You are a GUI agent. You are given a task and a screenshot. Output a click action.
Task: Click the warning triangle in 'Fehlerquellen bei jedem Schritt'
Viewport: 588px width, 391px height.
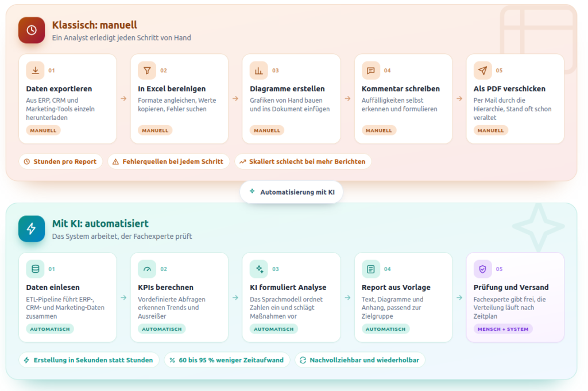point(115,161)
